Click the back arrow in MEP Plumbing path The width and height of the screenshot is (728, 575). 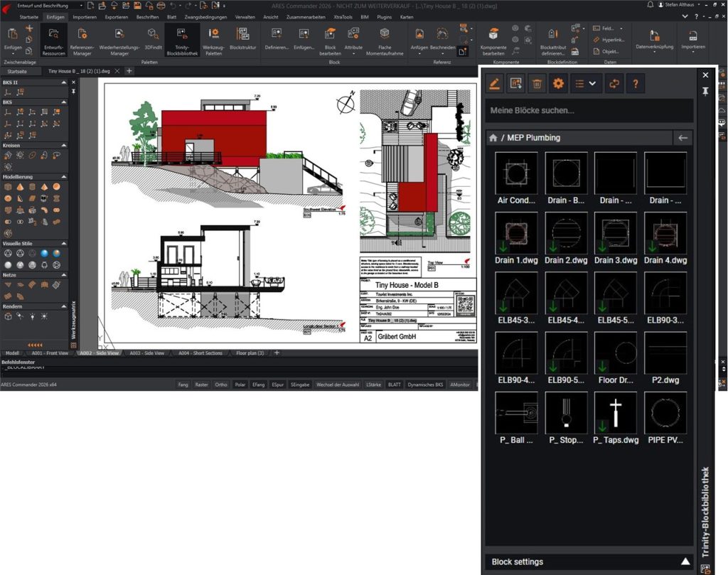coord(682,138)
